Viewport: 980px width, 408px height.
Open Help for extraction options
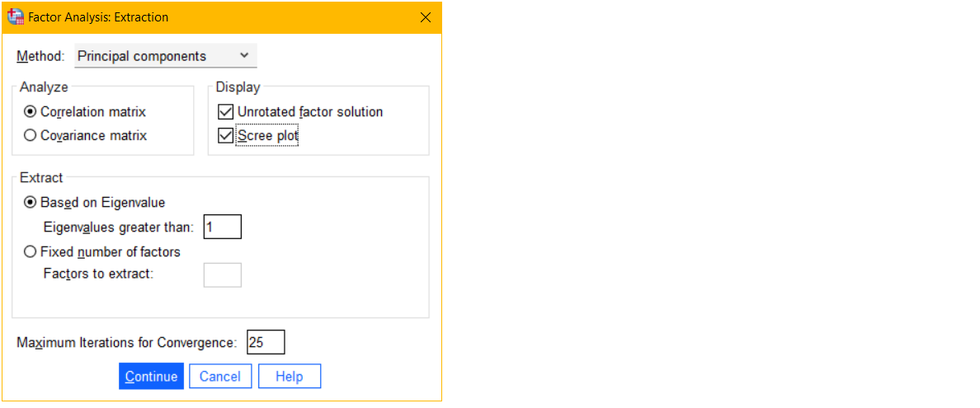click(x=290, y=376)
